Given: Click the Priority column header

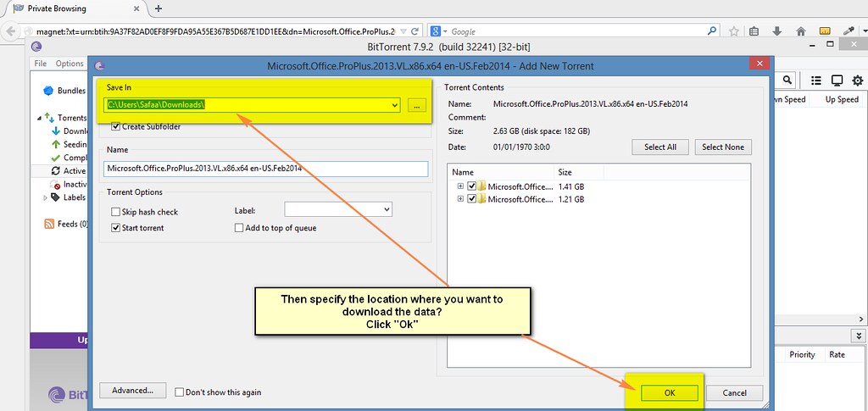Looking at the screenshot, I should (802, 354).
